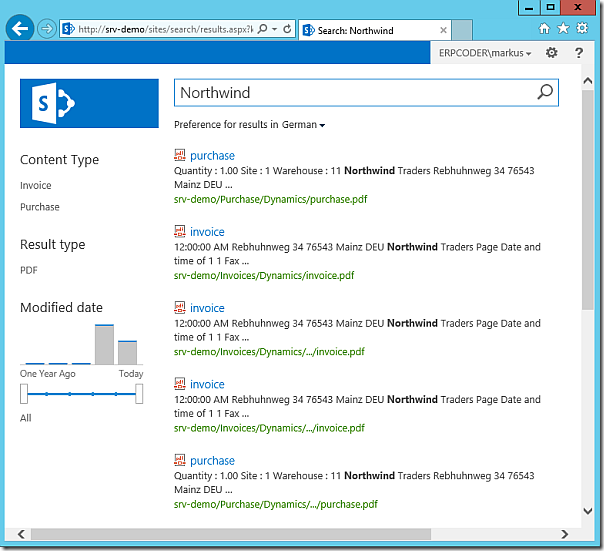Click the SharePoint favicon in address bar
Viewport: 604px width, 551px height.
tap(68, 29)
